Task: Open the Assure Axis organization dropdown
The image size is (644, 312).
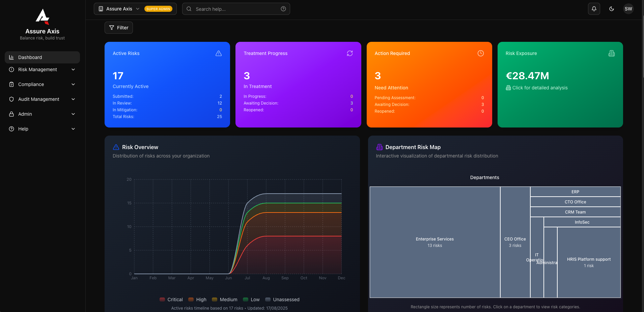Action: click(x=135, y=9)
